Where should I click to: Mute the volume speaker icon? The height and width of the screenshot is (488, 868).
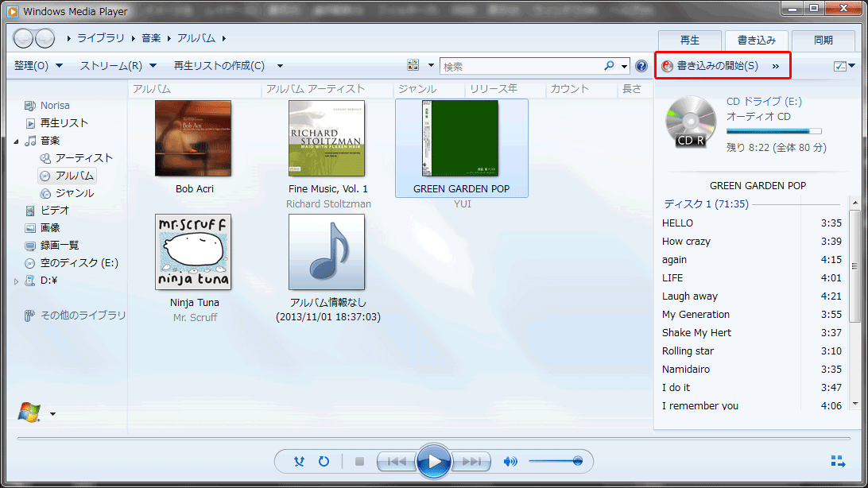click(510, 461)
